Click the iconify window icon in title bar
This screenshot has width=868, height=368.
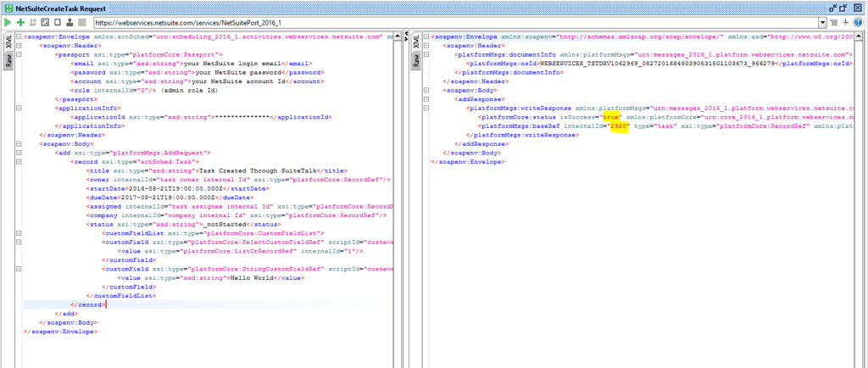(x=833, y=8)
